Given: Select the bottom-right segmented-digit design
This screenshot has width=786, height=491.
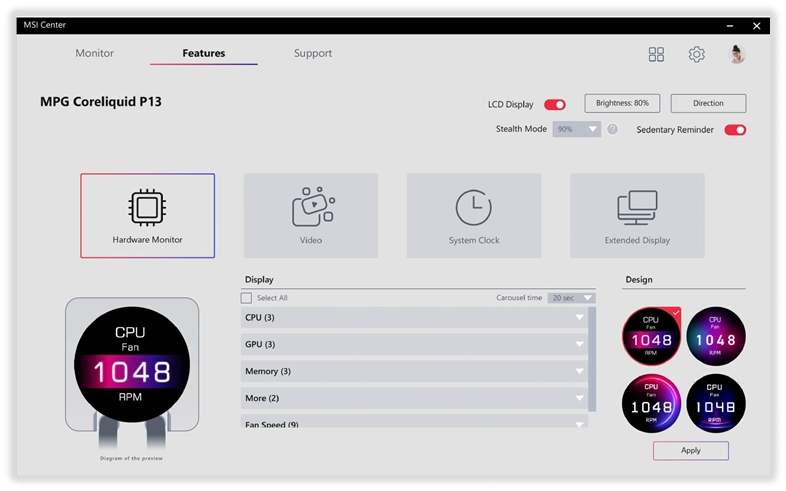Looking at the screenshot, I should 716,403.
